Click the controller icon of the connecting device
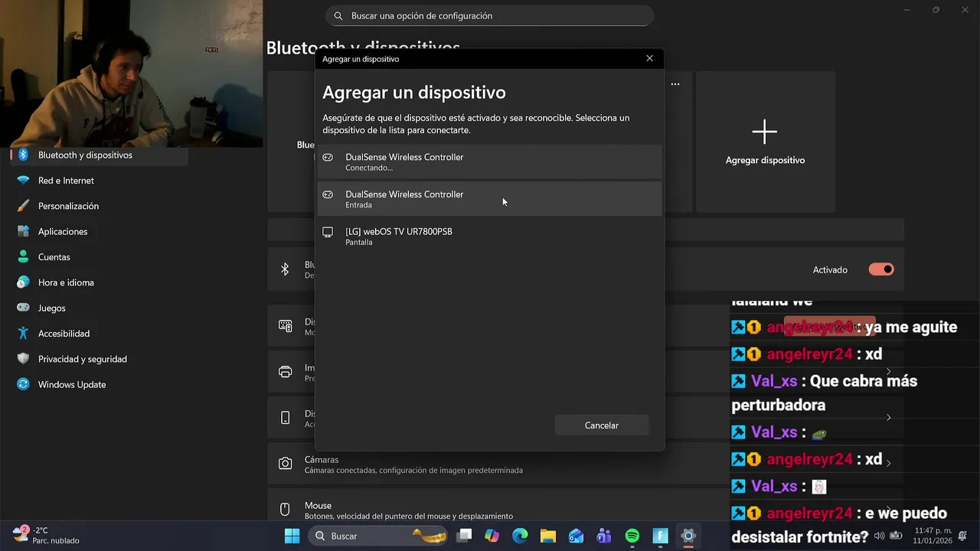This screenshot has height=551, width=980. pyautogui.click(x=328, y=158)
